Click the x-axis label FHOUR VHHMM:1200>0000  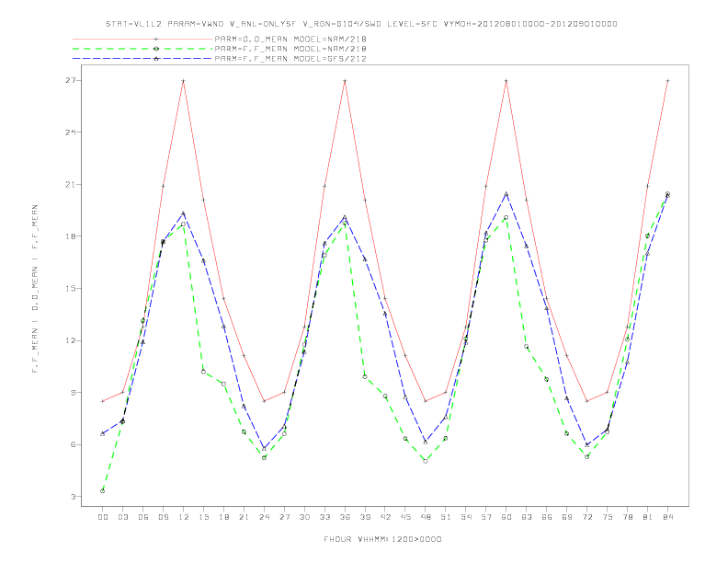click(382, 539)
